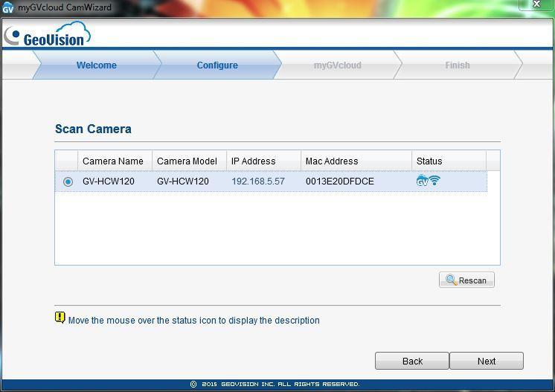Open the Finish step

click(x=458, y=65)
